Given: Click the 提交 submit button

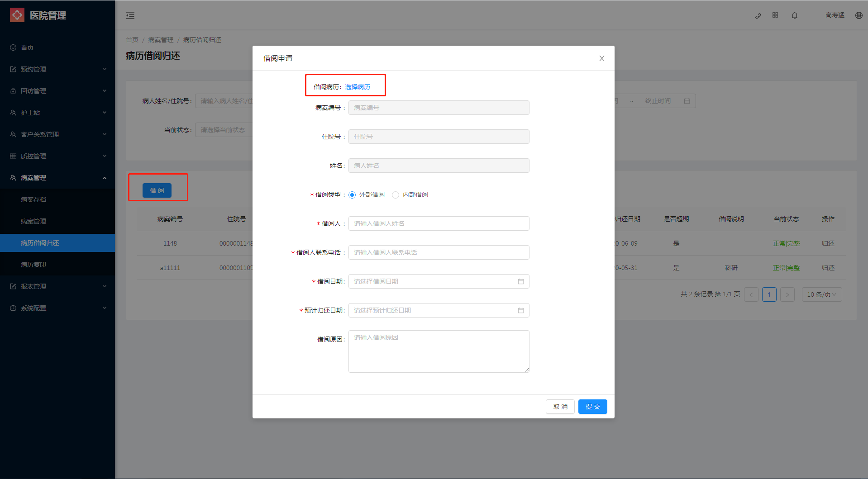Looking at the screenshot, I should tap(592, 407).
